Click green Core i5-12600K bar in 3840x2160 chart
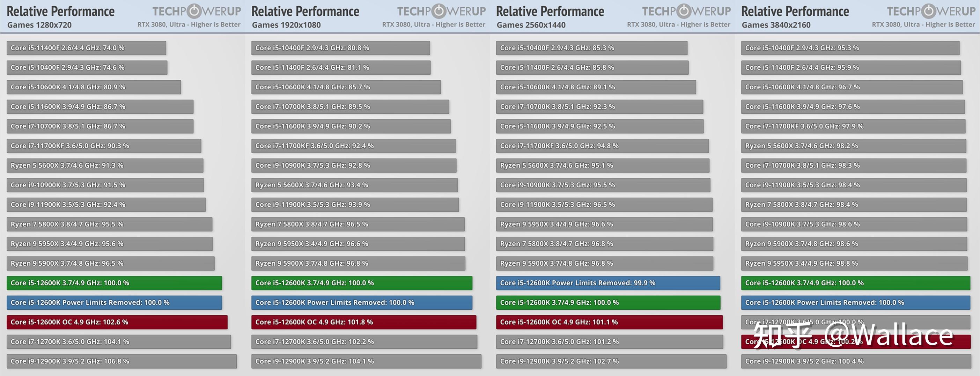This screenshot has height=376, width=980. coord(856,283)
